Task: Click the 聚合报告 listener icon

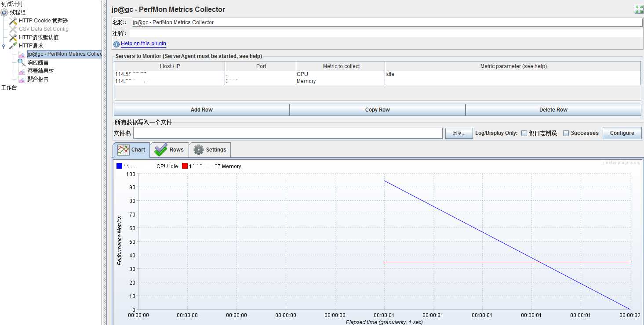Action: click(22, 79)
